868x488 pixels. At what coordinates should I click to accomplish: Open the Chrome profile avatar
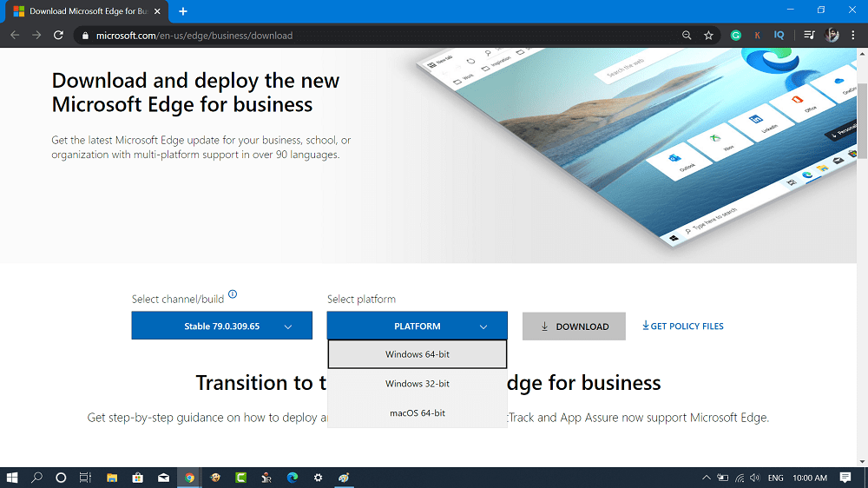coord(832,36)
